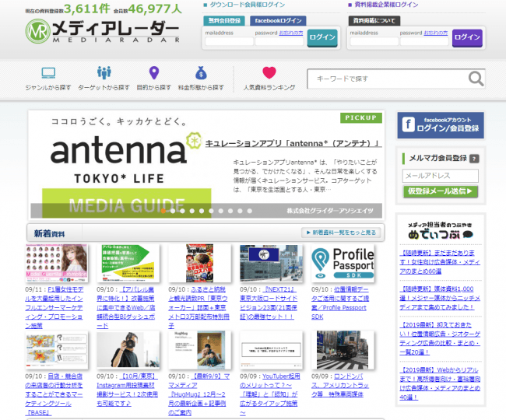Select the first orange carousel dot

tap(163, 211)
